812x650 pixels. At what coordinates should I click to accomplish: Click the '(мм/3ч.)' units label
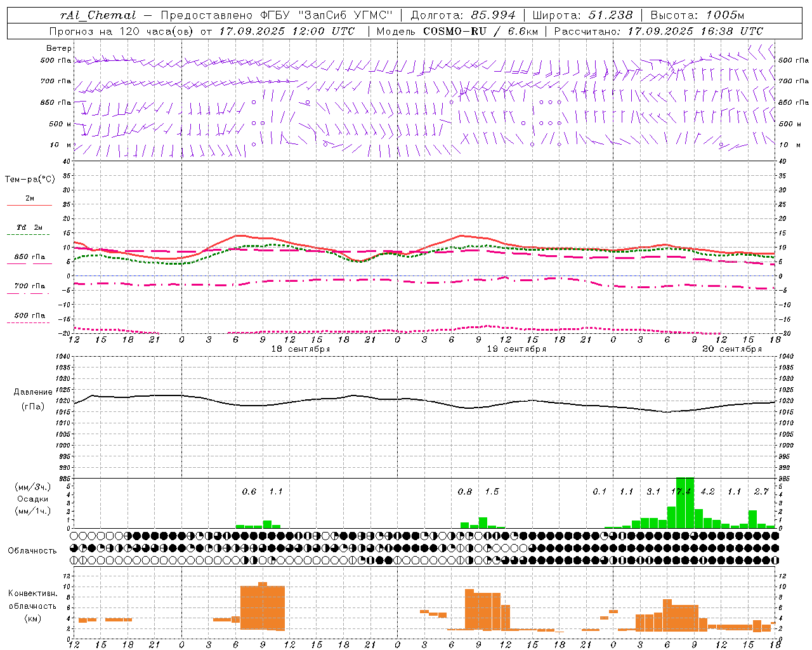click(x=33, y=487)
